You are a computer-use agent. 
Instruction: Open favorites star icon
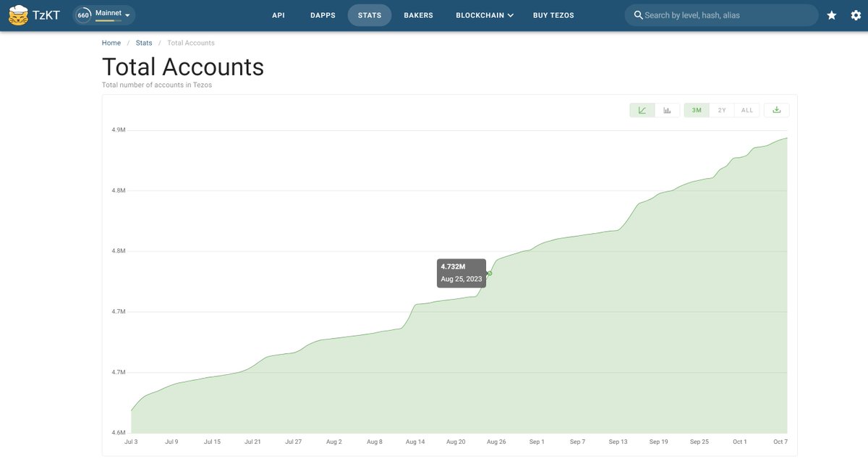coord(832,15)
